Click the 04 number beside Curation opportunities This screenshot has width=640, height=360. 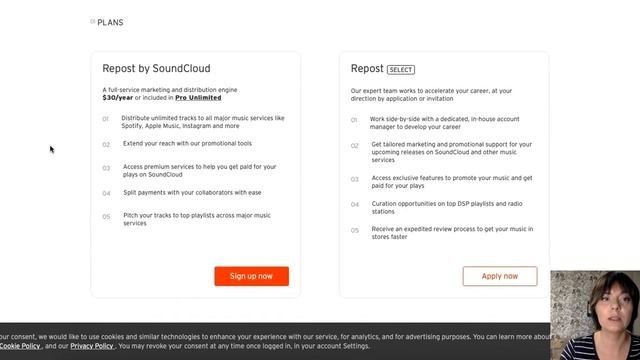(355, 204)
